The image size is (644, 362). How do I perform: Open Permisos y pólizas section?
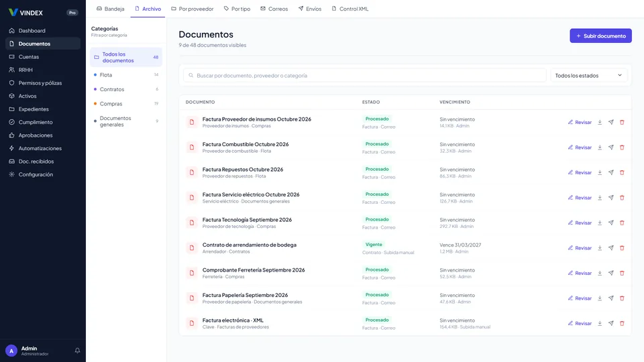click(43, 83)
